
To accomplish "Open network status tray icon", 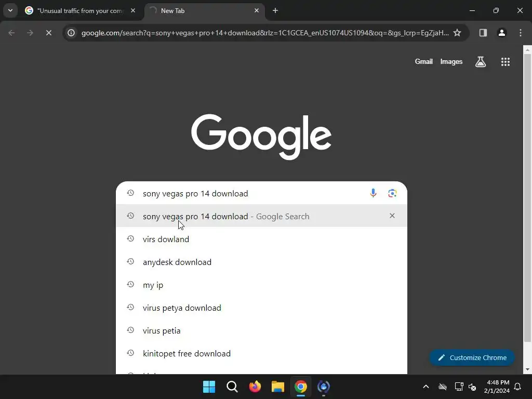I will (459, 387).
